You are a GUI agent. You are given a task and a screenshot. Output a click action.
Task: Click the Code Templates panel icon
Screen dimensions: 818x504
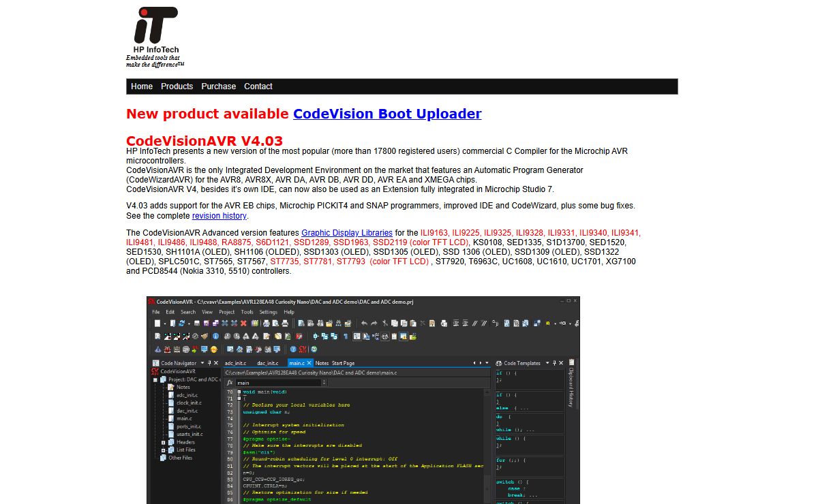(498, 363)
